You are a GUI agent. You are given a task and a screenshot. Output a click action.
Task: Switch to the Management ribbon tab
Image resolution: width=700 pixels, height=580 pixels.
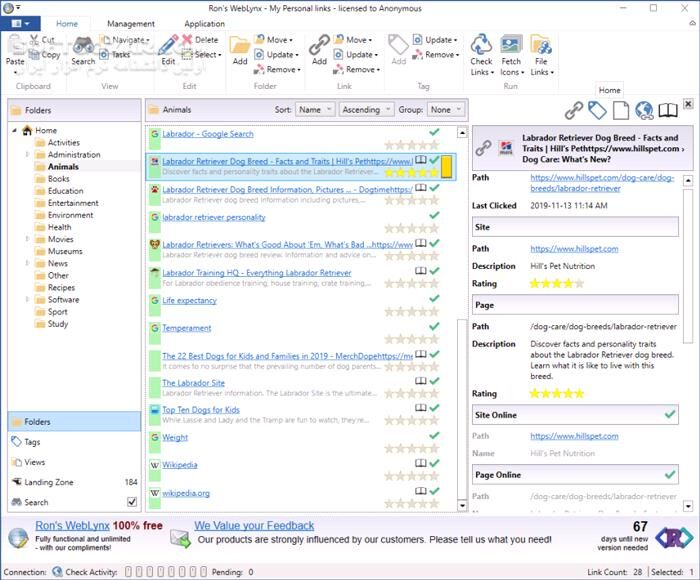click(x=131, y=24)
